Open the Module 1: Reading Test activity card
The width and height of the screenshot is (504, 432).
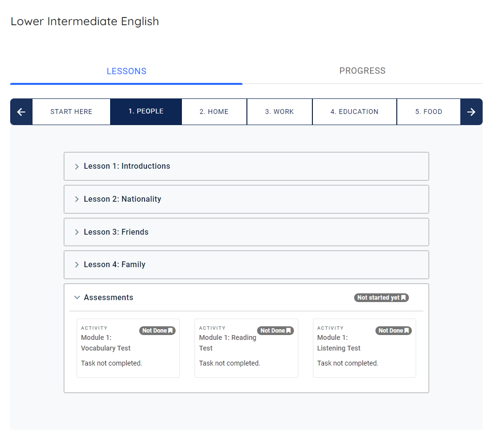pos(246,348)
